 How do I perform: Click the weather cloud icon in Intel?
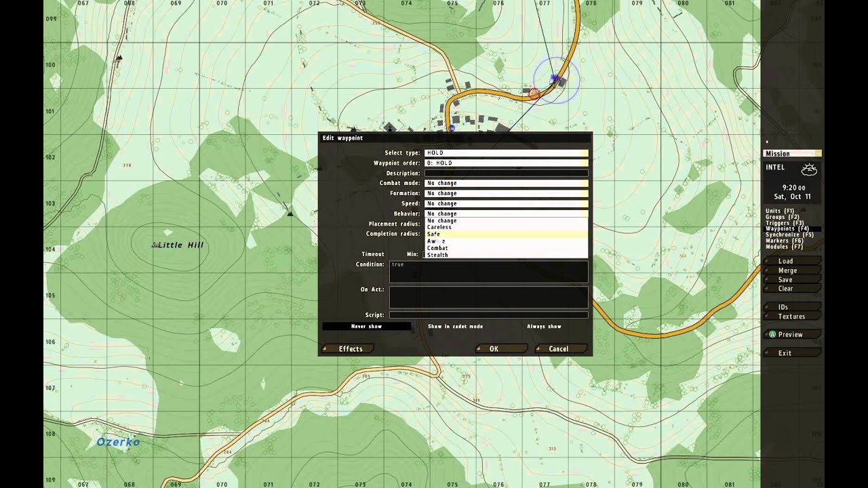pyautogui.click(x=809, y=170)
